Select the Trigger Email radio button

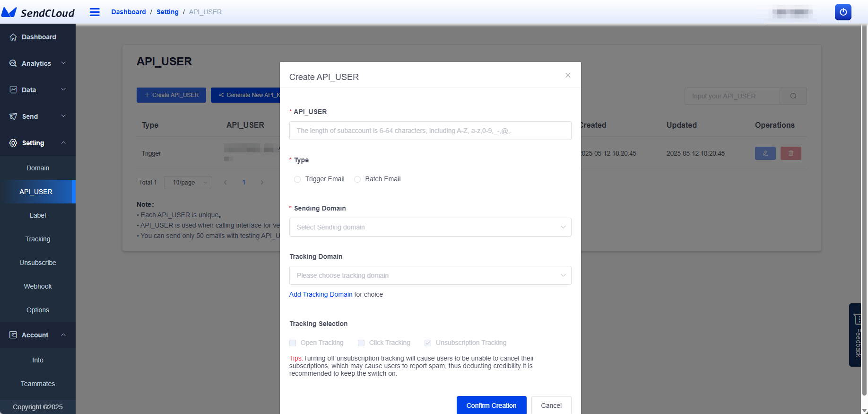(297, 179)
